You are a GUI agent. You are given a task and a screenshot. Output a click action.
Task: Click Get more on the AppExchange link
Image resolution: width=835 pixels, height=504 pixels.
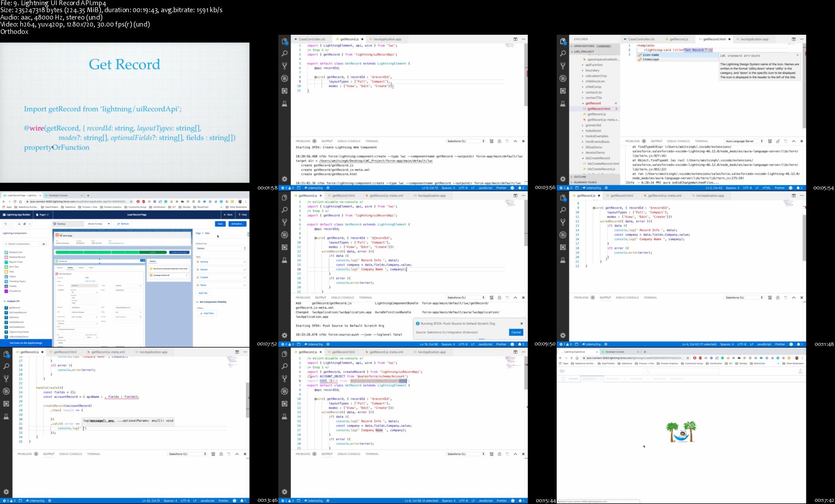point(26,343)
